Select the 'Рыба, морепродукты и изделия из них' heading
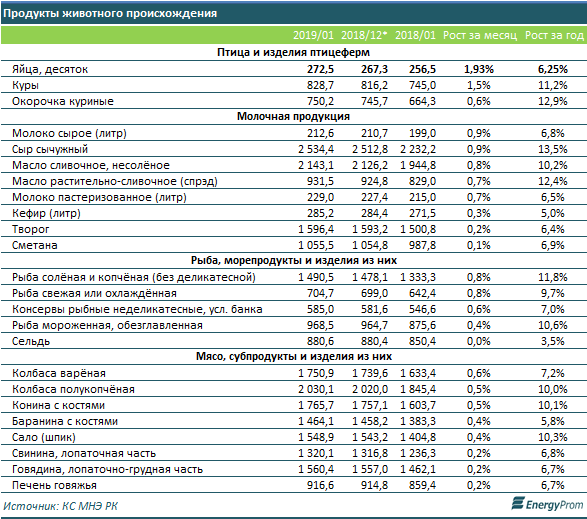The height and width of the screenshot is (519, 587). (x=294, y=260)
